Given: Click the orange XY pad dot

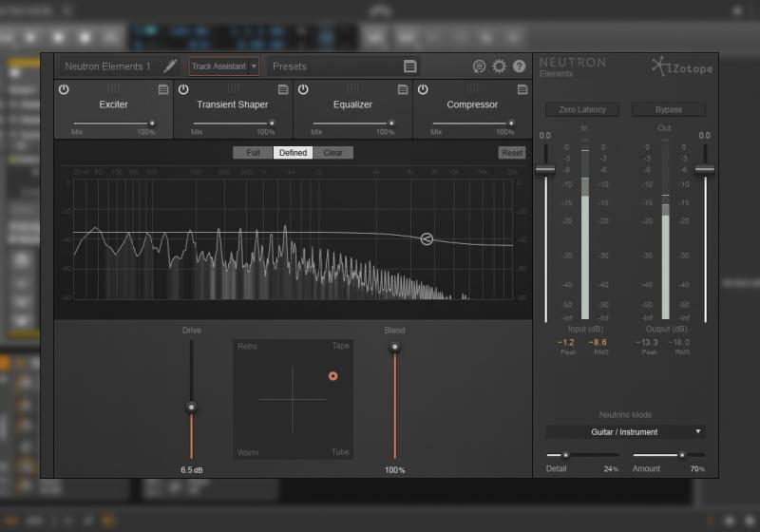Looking at the screenshot, I should [333, 376].
